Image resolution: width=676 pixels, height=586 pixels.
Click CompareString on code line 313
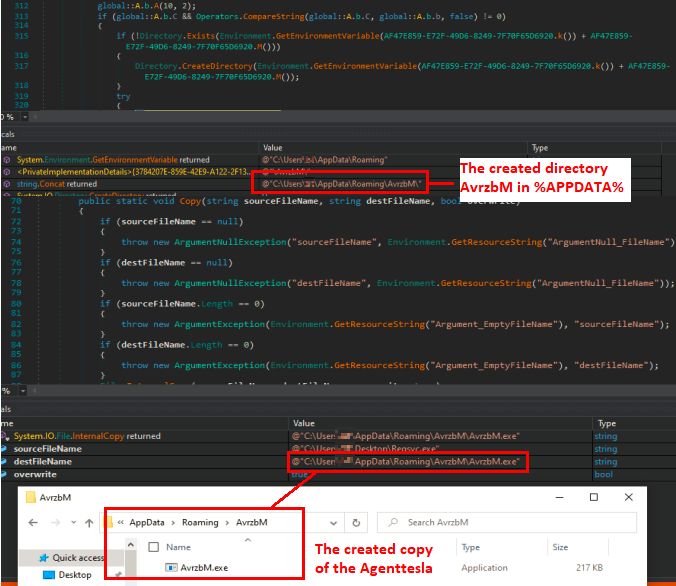(273, 16)
